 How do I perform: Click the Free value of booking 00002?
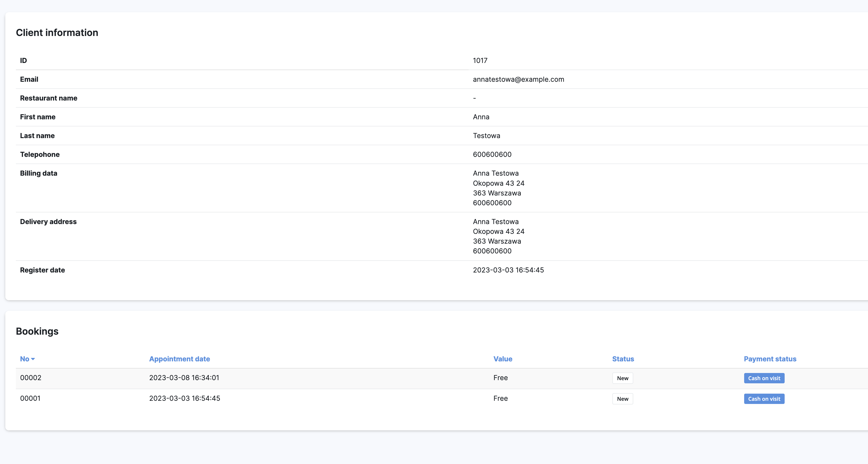pos(500,378)
